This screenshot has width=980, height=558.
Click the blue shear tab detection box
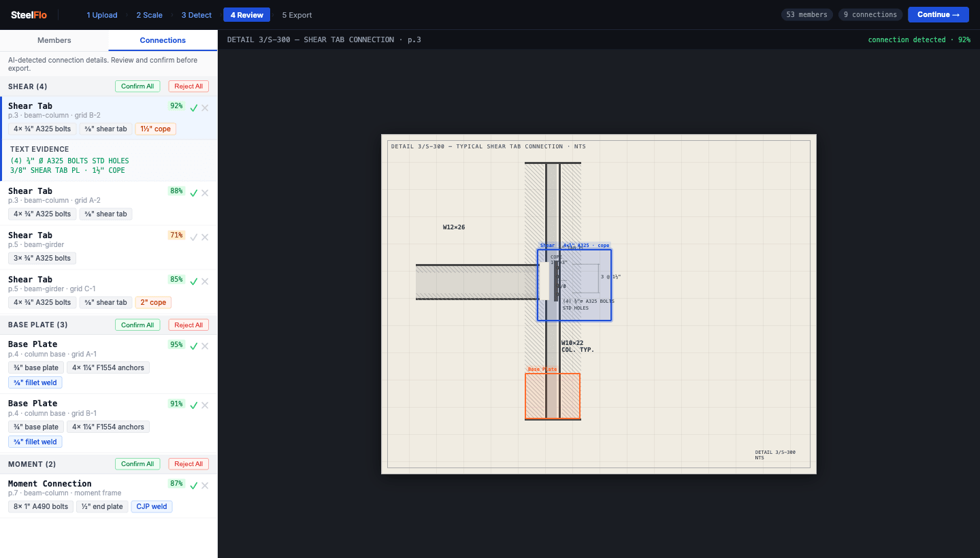click(x=574, y=285)
